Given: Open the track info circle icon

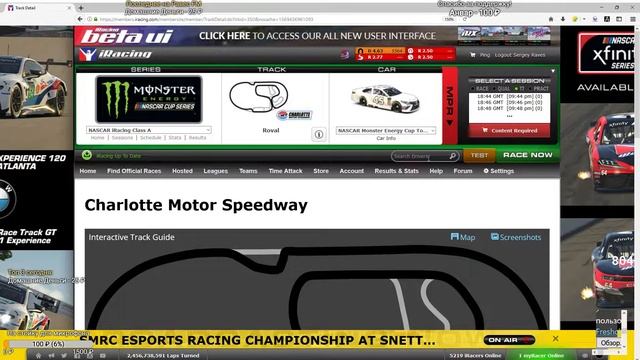Looking at the screenshot, I should pos(319,134).
